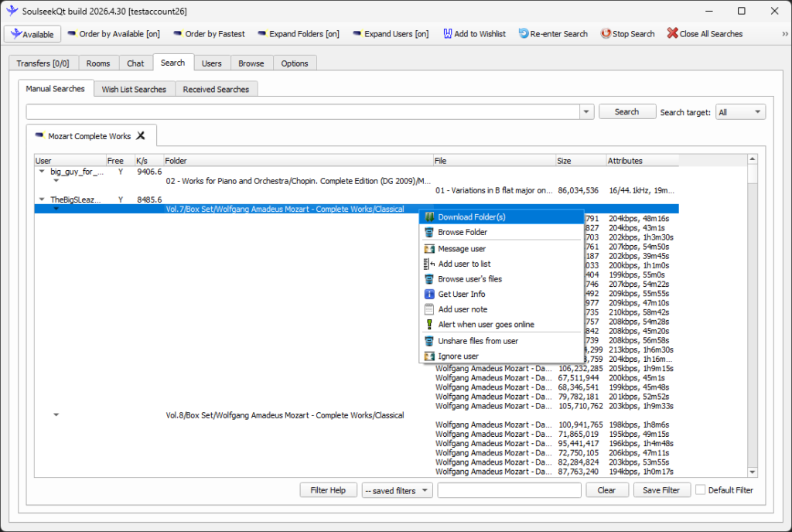Click the Add user note icon
792x532 pixels.
pyautogui.click(x=429, y=309)
